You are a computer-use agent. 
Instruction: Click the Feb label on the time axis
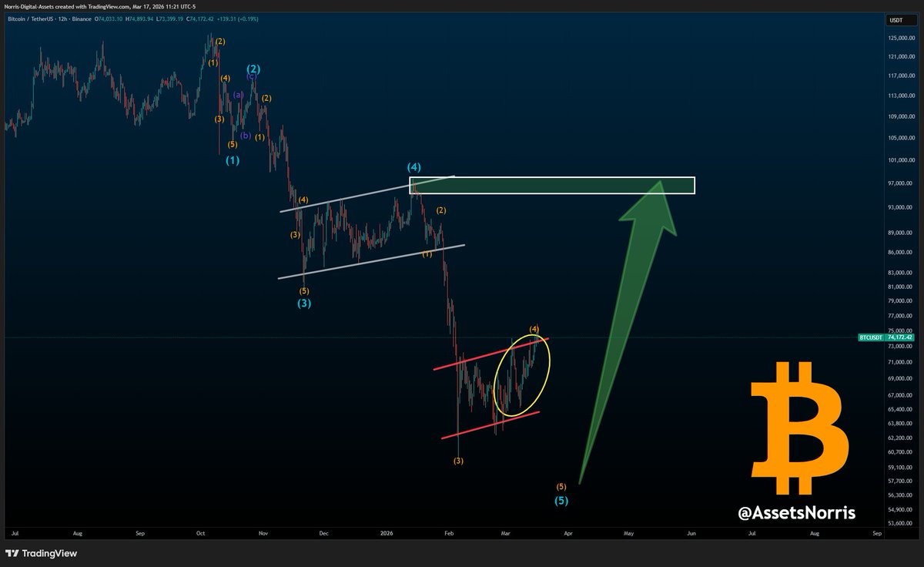click(449, 532)
